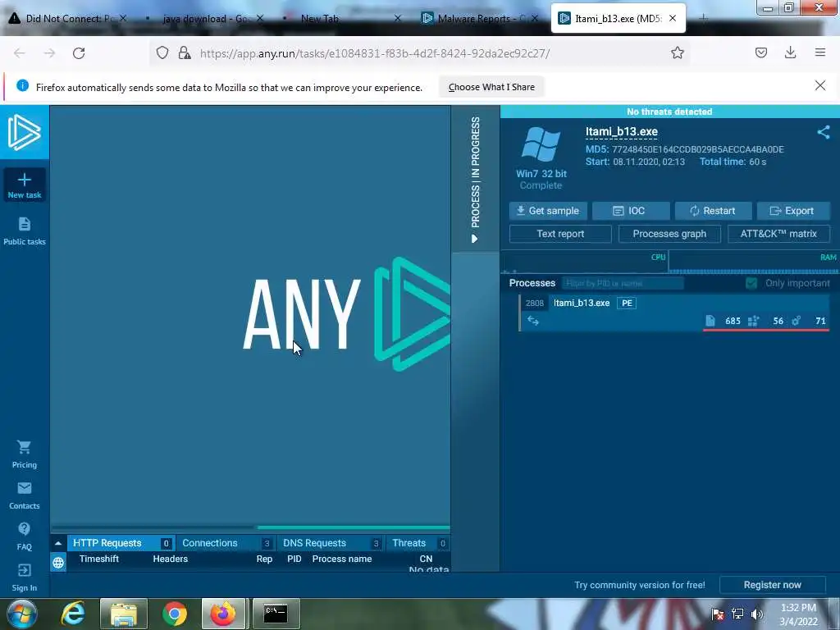Close the Itami_b13.exe browser tab

tap(673, 18)
